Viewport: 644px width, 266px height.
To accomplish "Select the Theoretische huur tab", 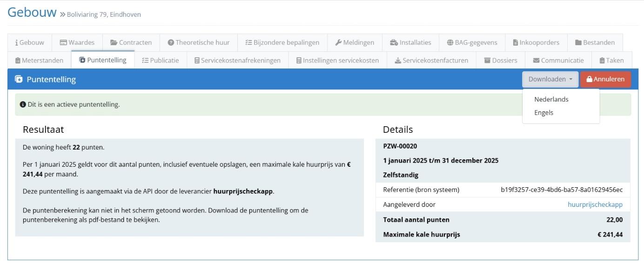I will coord(199,42).
